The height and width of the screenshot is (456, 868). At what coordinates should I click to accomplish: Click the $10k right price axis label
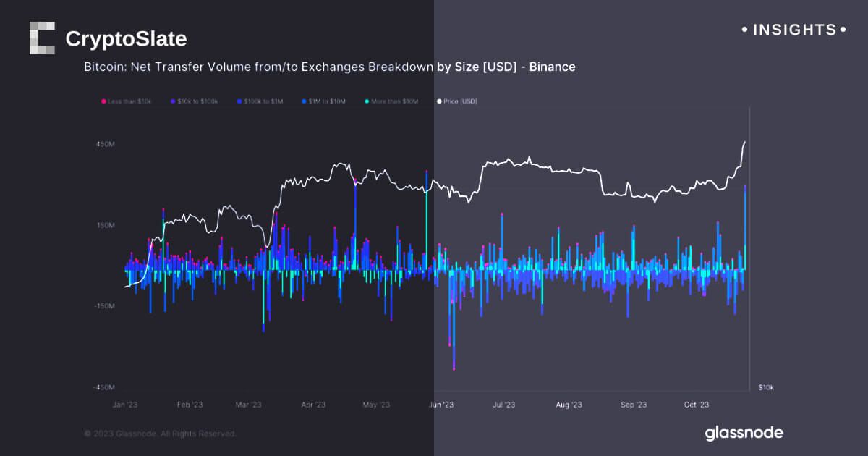tap(765, 388)
